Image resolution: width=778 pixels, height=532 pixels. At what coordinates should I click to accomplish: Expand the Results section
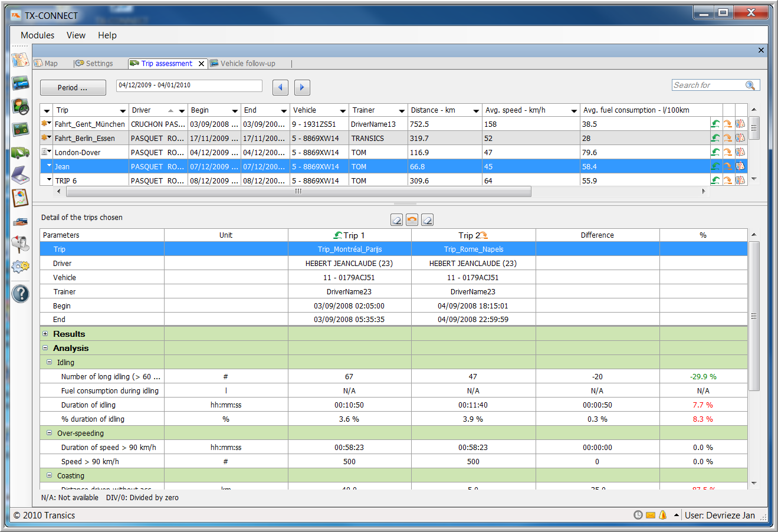click(x=45, y=334)
